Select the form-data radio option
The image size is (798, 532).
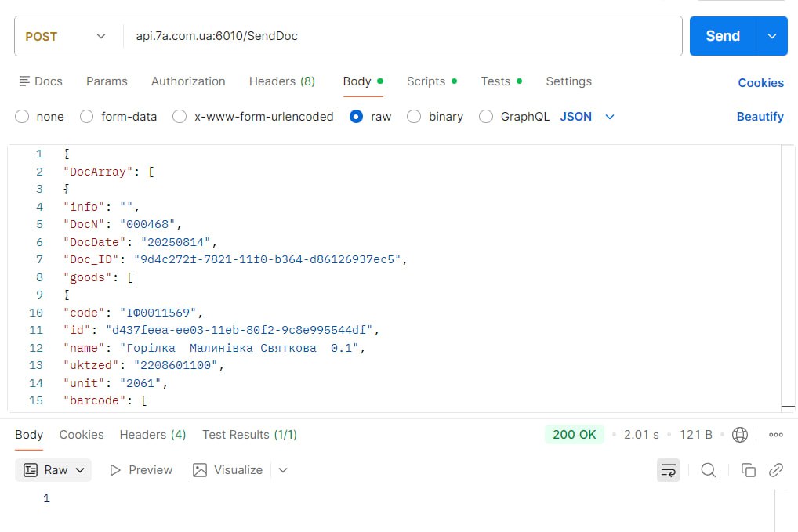pos(87,117)
